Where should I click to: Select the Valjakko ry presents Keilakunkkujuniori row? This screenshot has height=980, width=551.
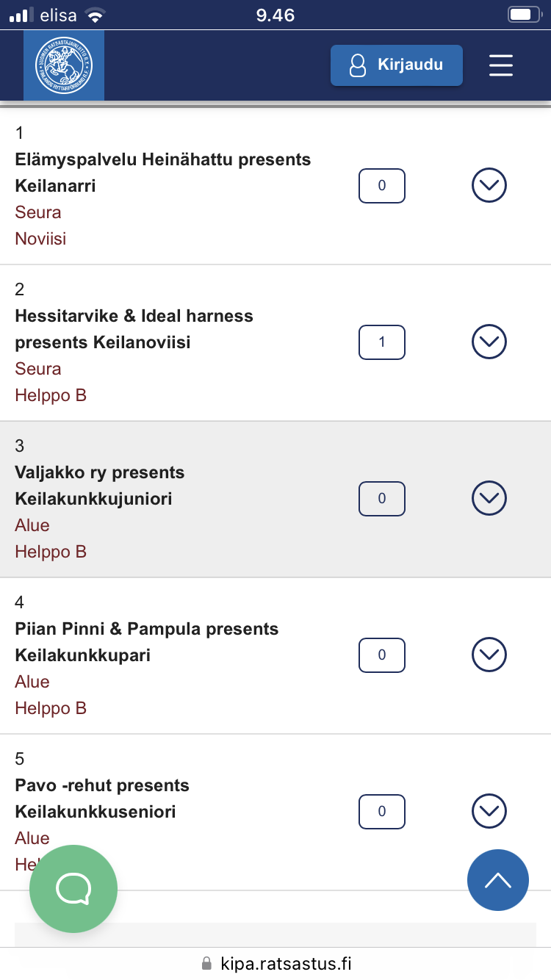275,500
